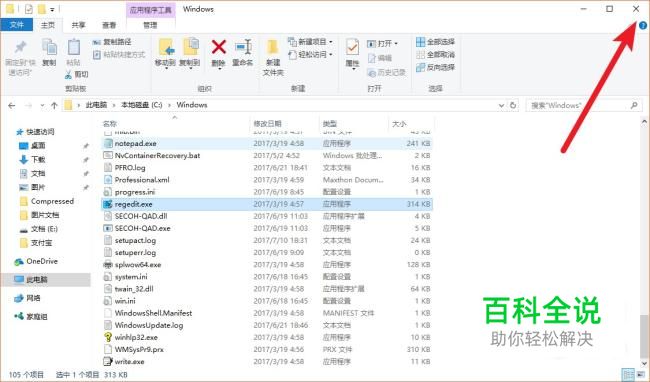Viewport: 650px width, 382px height.
Task: Select the Professional.xml file
Action: [267, 180]
